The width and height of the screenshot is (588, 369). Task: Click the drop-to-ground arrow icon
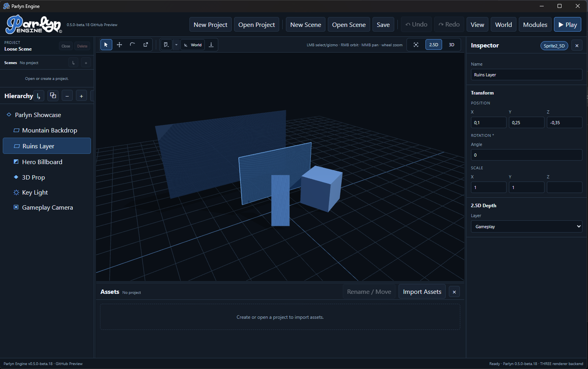point(211,45)
